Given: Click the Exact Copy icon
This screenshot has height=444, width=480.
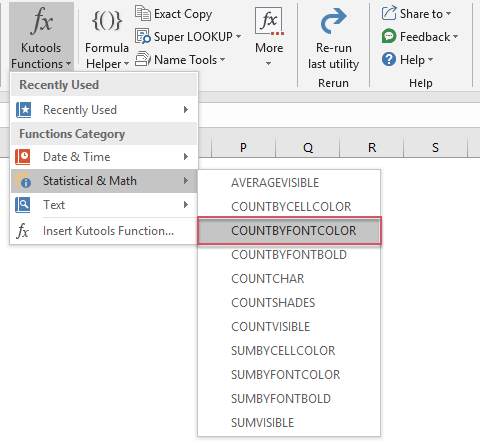Looking at the screenshot, I should [x=143, y=13].
